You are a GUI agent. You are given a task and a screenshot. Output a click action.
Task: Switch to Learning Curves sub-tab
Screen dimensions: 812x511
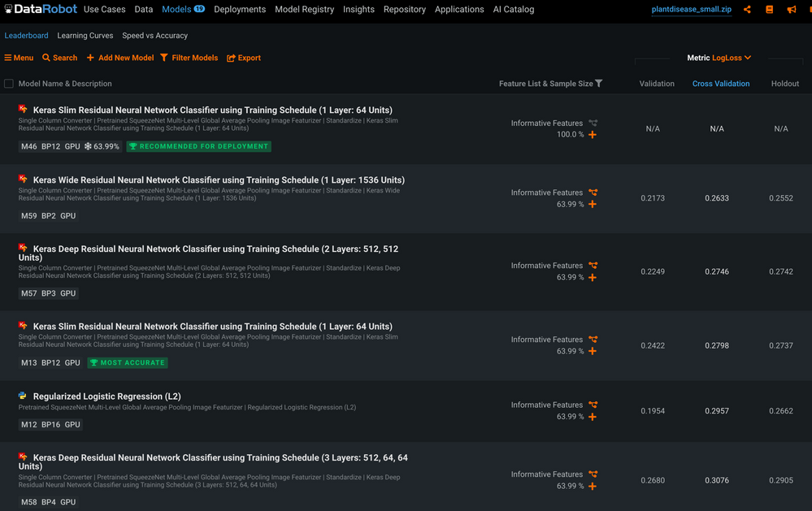85,36
